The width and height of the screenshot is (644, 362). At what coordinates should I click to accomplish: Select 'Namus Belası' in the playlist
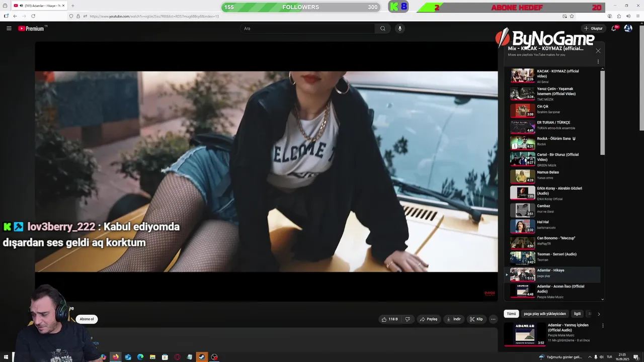tap(552, 176)
